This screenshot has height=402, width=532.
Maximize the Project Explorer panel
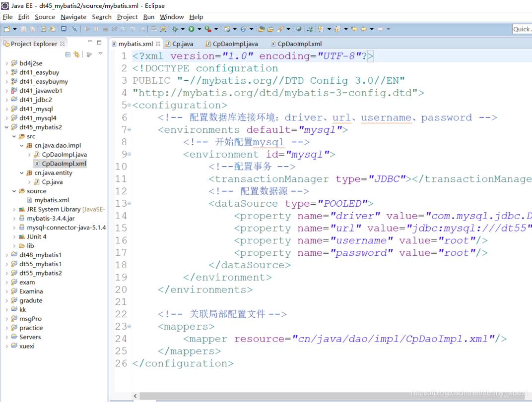coord(99,42)
